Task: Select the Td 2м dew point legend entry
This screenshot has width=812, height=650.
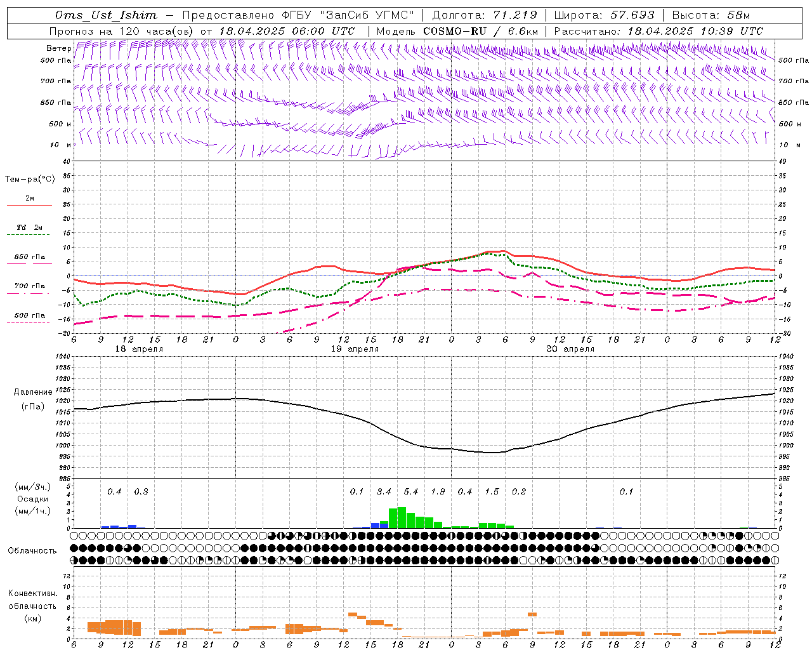Action: point(30,227)
